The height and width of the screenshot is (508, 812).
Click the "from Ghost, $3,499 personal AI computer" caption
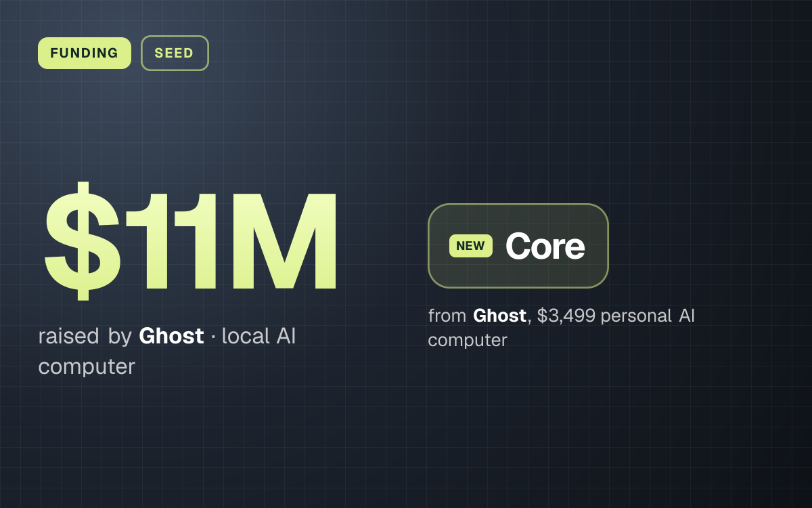[562, 327]
